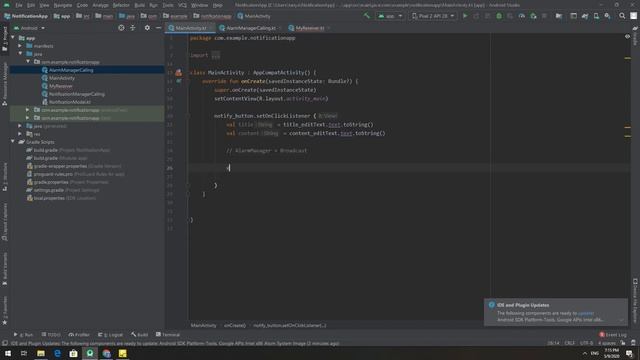Open Windows Start menu
640x360 pixels.
point(8,353)
